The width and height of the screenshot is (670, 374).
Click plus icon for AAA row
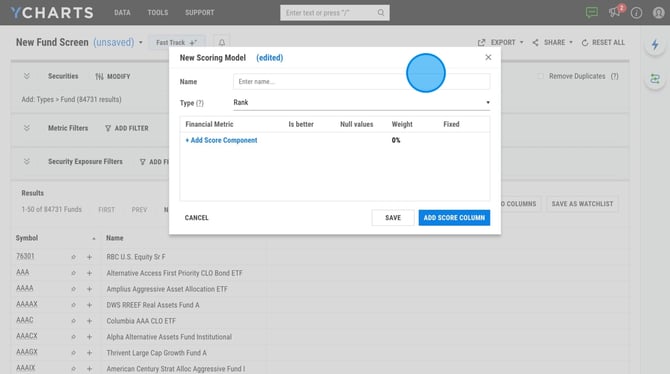(89, 273)
